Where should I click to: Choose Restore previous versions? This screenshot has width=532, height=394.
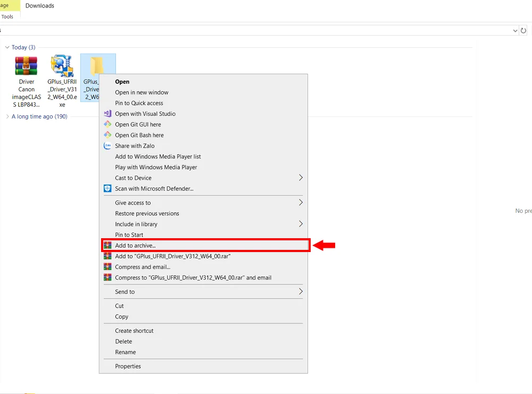click(203, 213)
